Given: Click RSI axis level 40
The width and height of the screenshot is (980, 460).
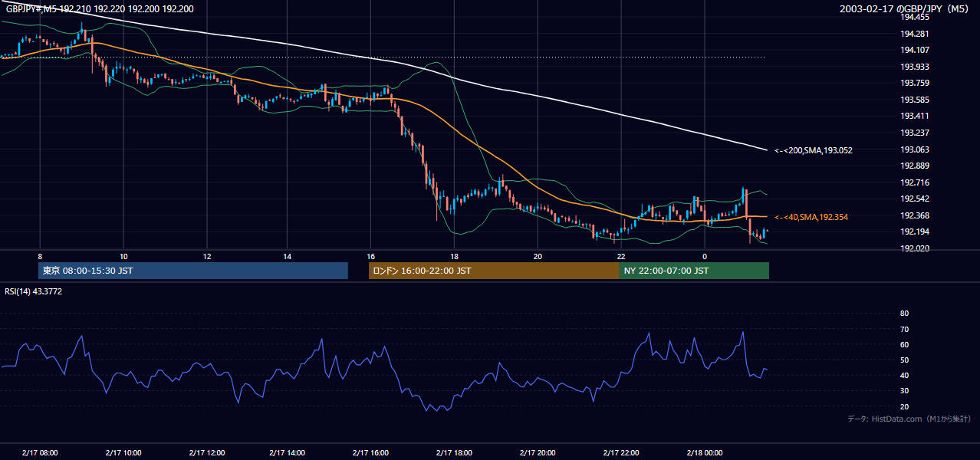Looking at the screenshot, I should pyautogui.click(x=904, y=375).
